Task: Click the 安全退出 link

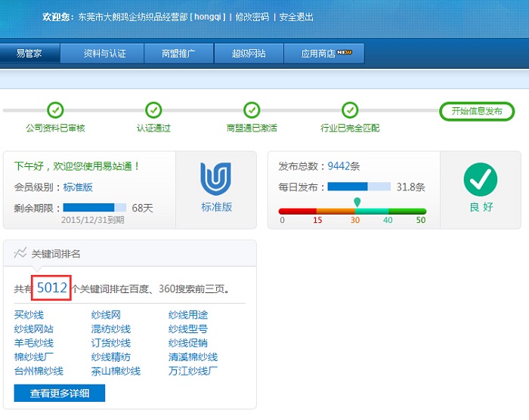Action: pos(296,17)
